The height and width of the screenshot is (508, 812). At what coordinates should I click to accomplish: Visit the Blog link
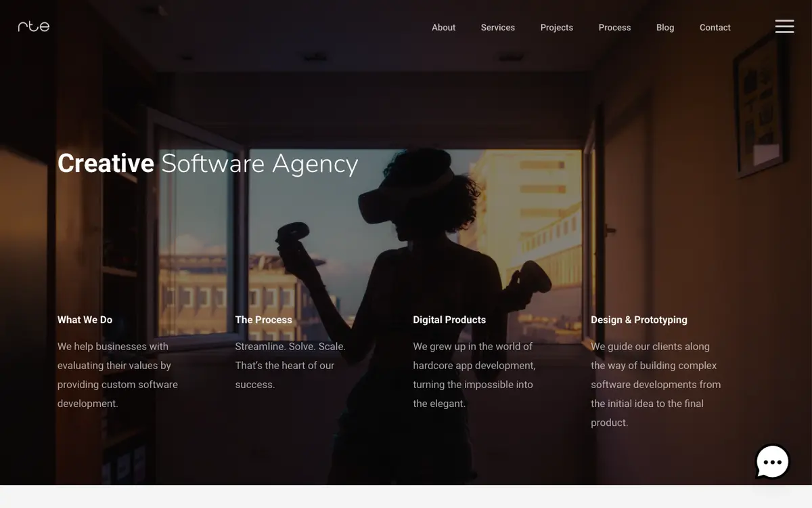tap(665, 28)
